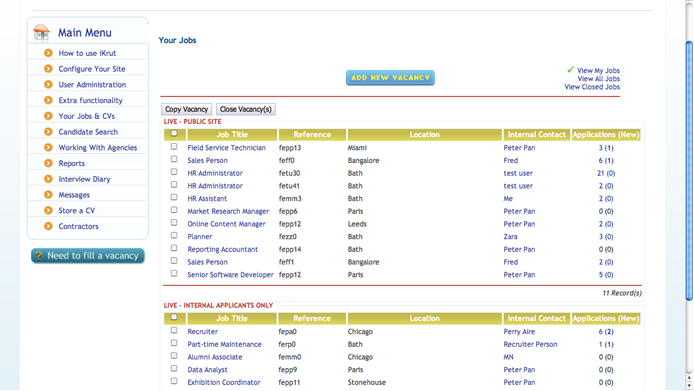This screenshot has height=391, width=694.
Task: Open Exhibition Coordinator job link
Action: click(x=224, y=382)
